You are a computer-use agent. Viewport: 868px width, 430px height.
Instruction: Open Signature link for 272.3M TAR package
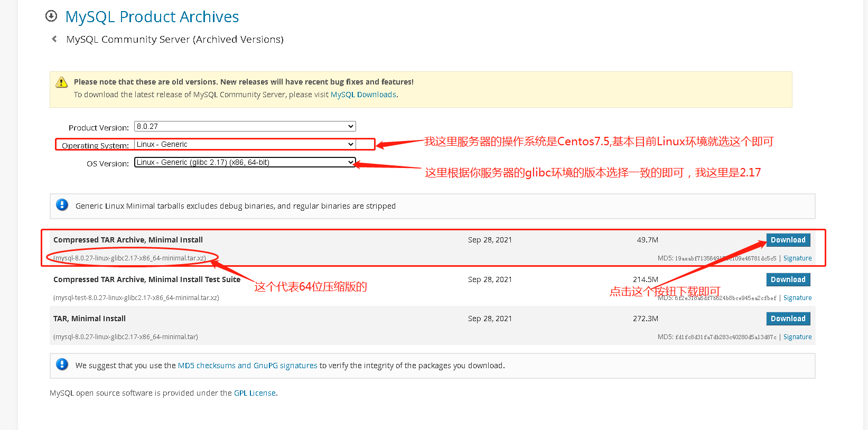[x=797, y=337]
